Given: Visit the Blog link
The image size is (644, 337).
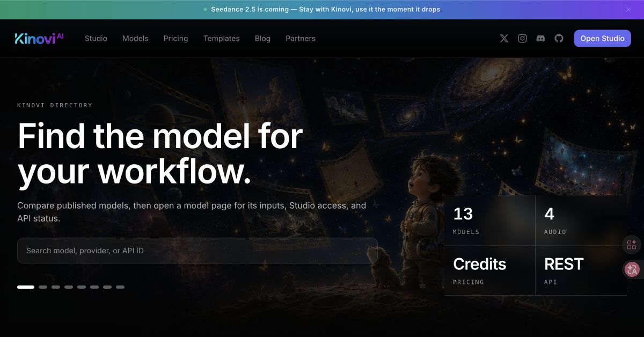Looking at the screenshot, I should (262, 39).
